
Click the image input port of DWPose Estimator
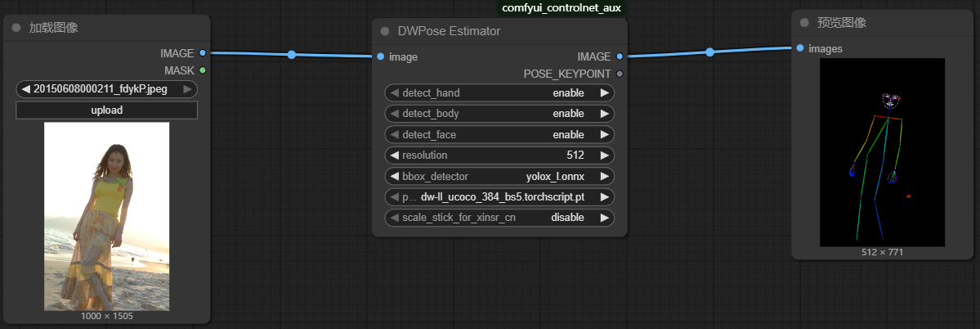(x=381, y=56)
